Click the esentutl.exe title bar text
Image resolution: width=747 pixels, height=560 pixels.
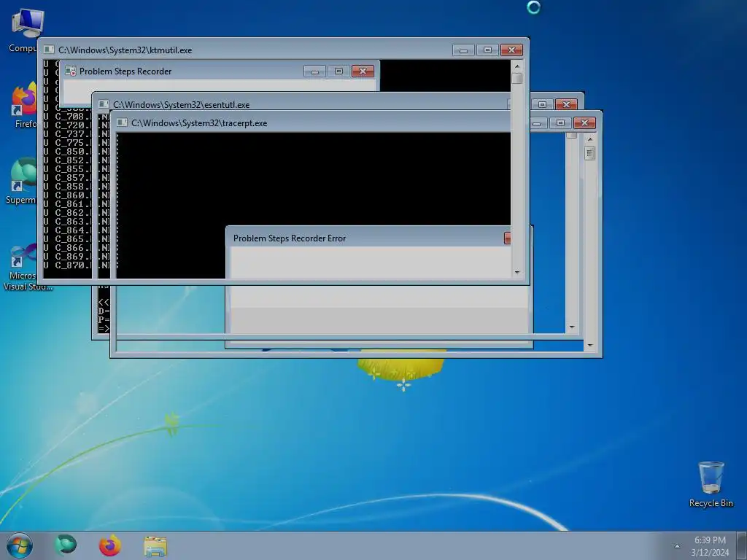pos(182,104)
